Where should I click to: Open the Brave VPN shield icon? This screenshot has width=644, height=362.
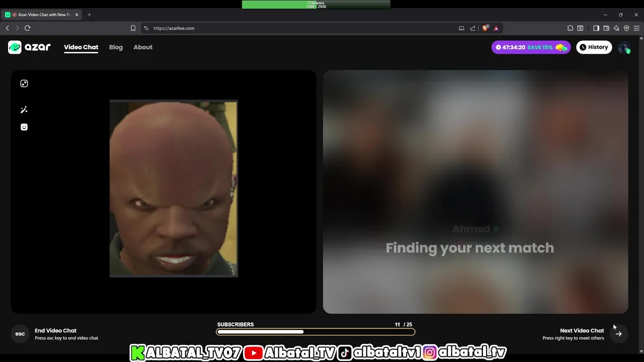coord(626,28)
